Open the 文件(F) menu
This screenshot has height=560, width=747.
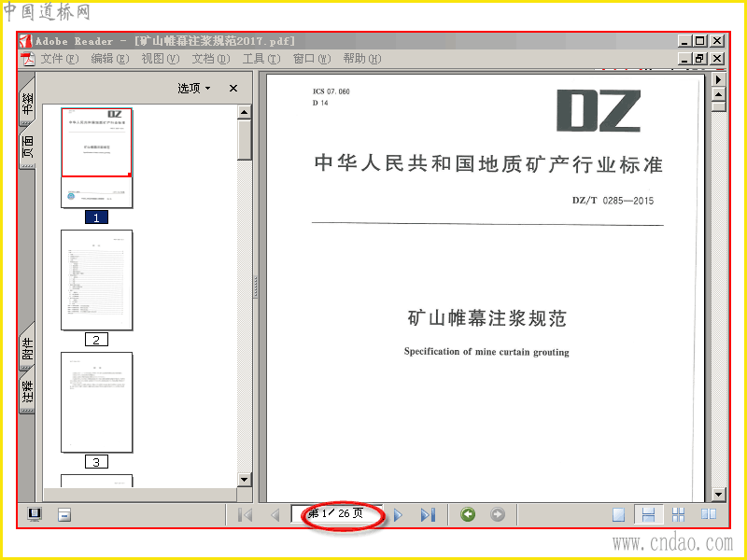tap(60, 59)
